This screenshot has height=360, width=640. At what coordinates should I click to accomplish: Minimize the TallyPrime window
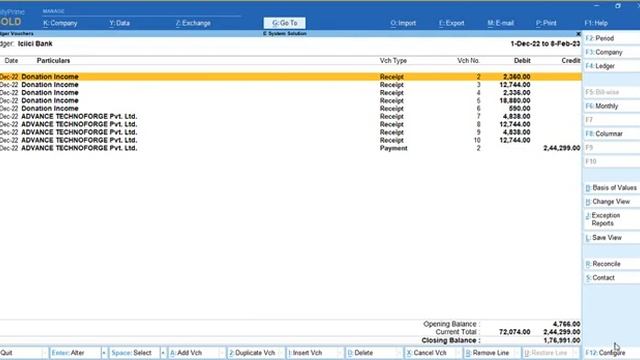(x=596, y=6)
